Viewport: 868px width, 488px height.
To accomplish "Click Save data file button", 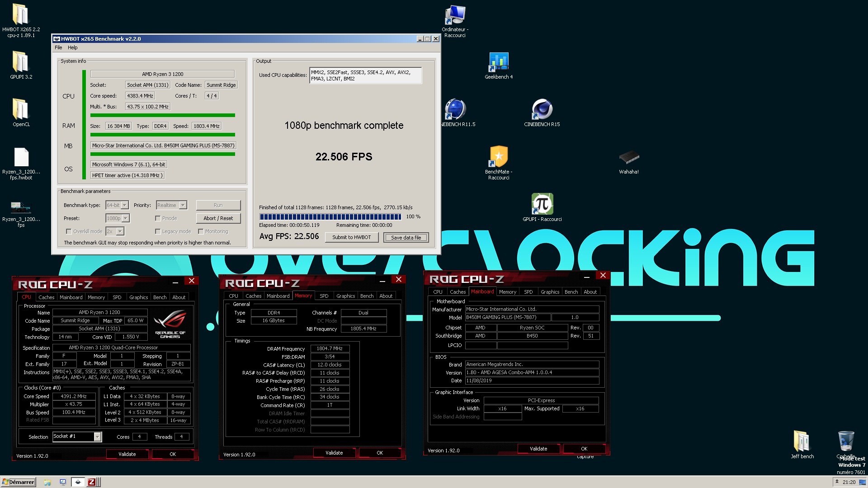I will (x=406, y=237).
